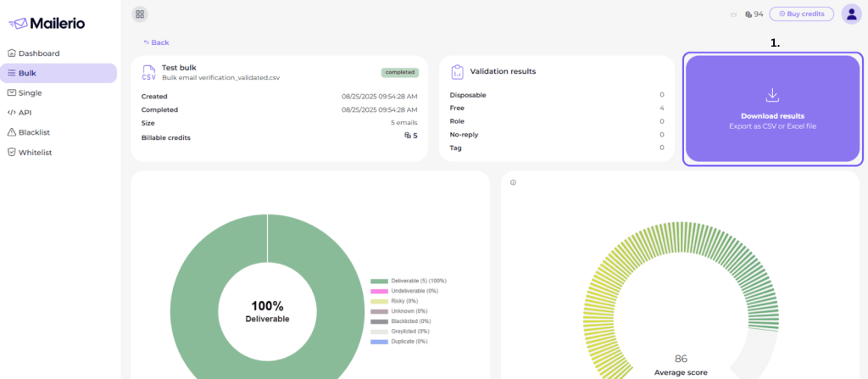This screenshot has height=379, width=868.
Task: Open the grid apps icon in header
Action: pyautogui.click(x=140, y=14)
